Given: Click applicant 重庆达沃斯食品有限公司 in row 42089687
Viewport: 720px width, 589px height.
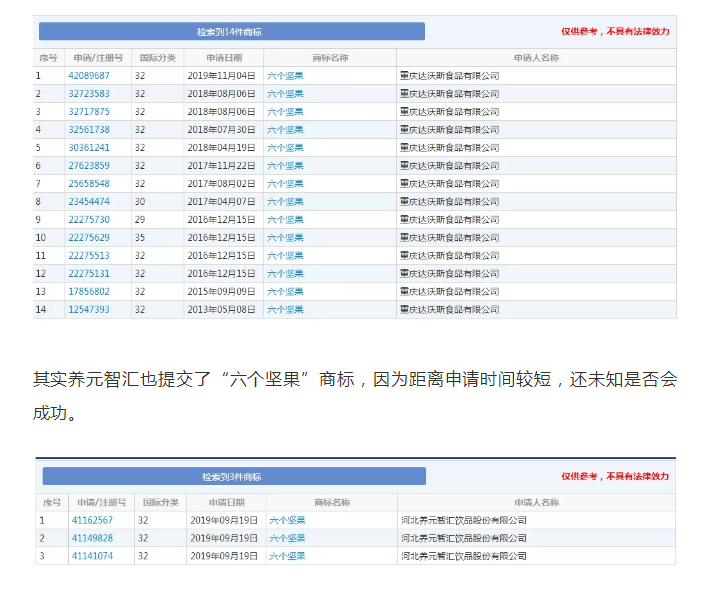Looking at the screenshot, I should [450, 76].
